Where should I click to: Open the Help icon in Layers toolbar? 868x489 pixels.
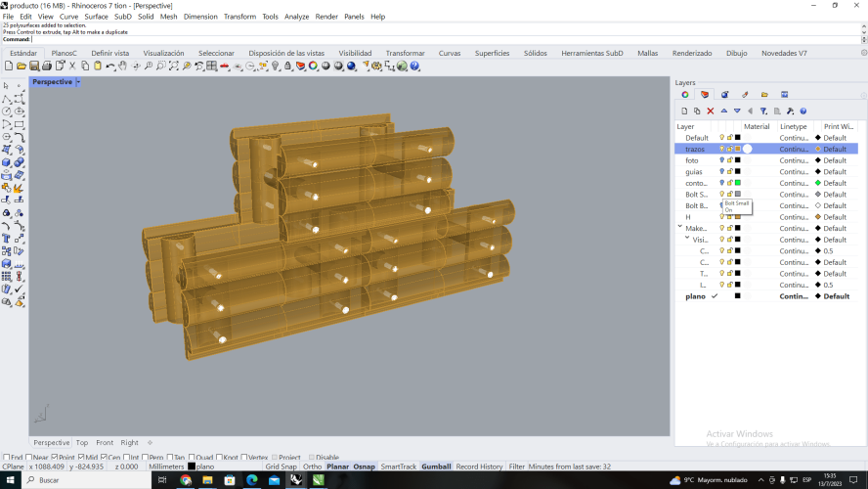coord(803,111)
